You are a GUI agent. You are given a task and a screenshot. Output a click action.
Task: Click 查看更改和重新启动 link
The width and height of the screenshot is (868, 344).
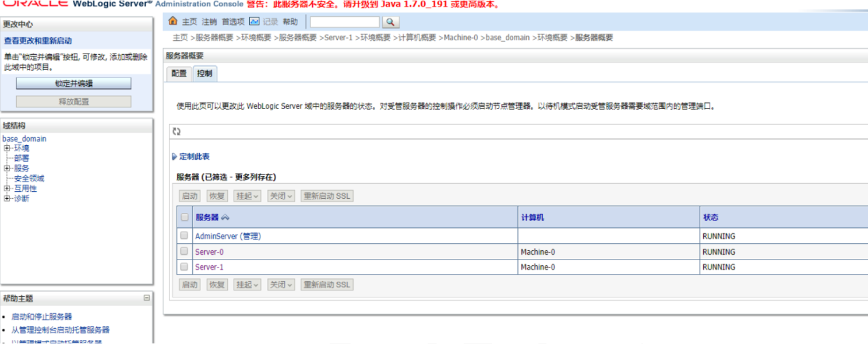38,41
